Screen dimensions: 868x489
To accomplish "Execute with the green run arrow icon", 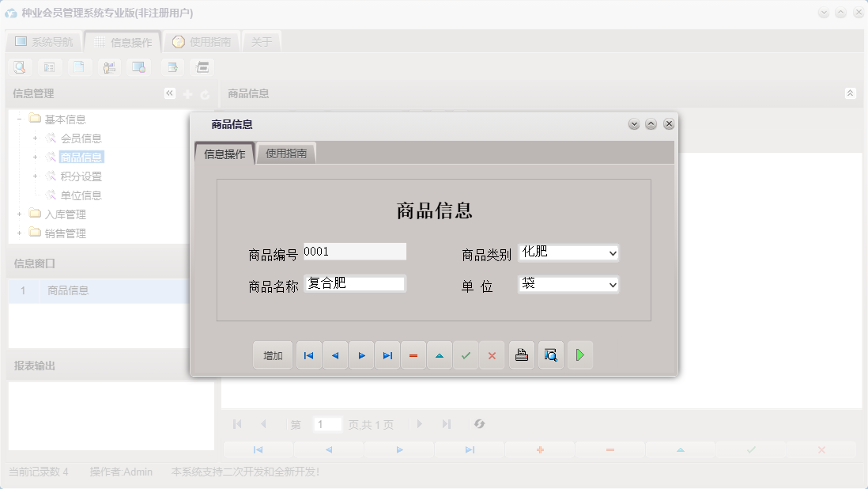I will (x=580, y=354).
